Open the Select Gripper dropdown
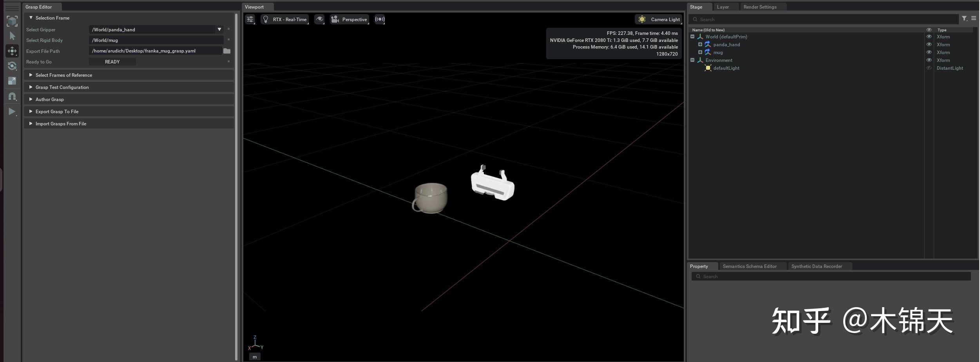Image resolution: width=980 pixels, height=362 pixels. (x=219, y=29)
